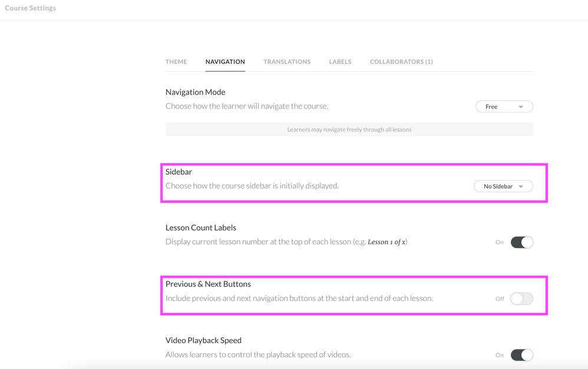Click the Course Settings title
Viewport: 588px width, 369px height.
(31, 8)
